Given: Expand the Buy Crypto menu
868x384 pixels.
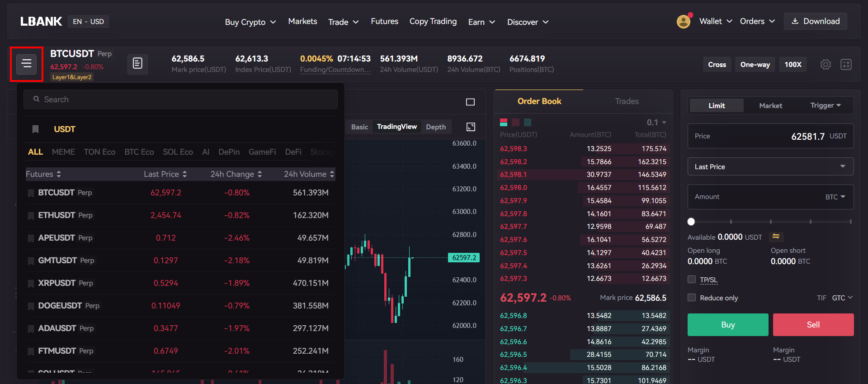Looking at the screenshot, I should coord(250,22).
